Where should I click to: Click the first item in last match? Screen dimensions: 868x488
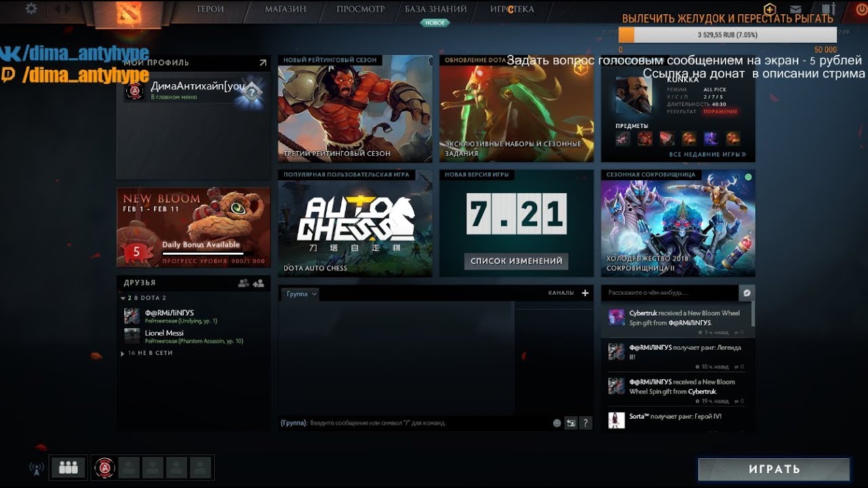[x=623, y=139]
